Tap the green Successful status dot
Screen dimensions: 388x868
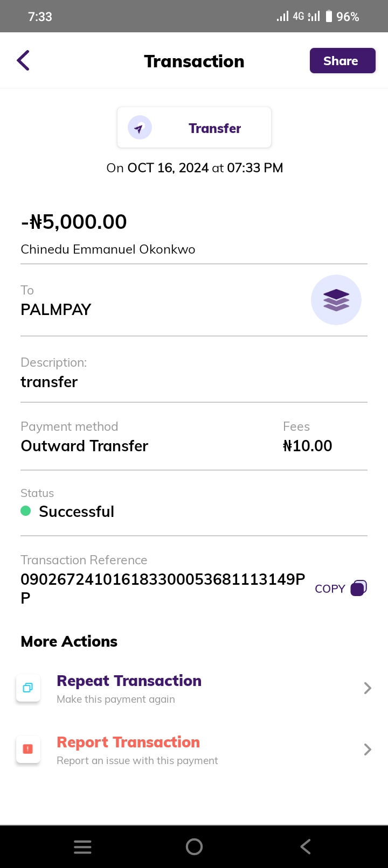pos(26,511)
